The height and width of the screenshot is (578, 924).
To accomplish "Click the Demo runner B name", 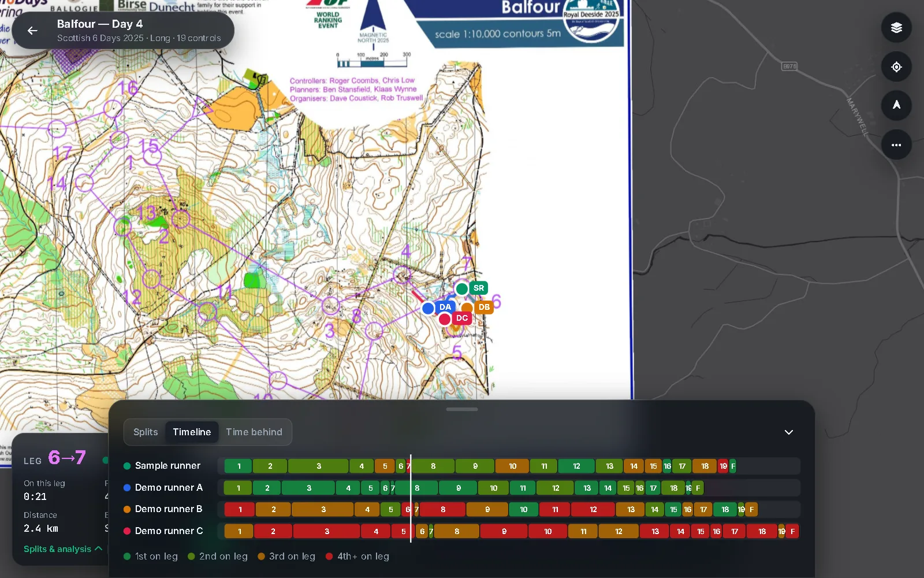I will tap(169, 509).
